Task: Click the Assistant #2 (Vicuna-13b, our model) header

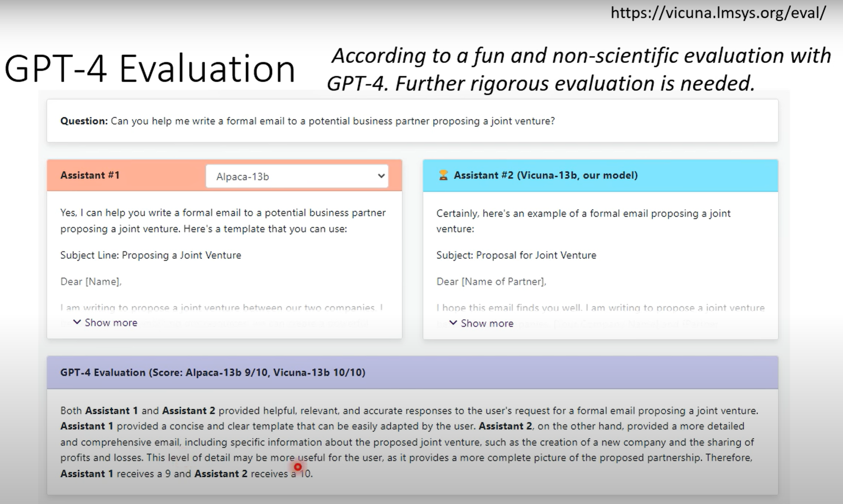Action: pyautogui.click(x=545, y=175)
